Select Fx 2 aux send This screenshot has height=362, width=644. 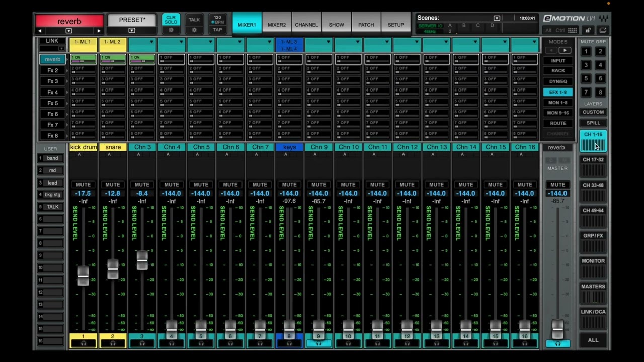click(52, 70)
